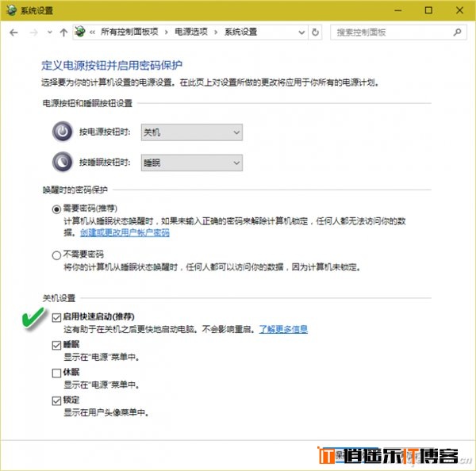Screen dimensions: 476x471
Task: Click the address bar control panel icon
Action: pyautogui.click(x=80, y=32)
